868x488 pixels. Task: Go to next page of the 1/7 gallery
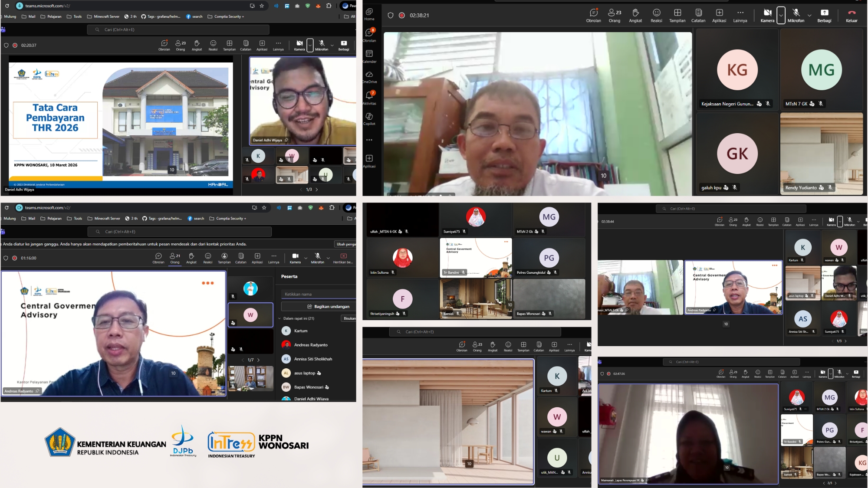[x=259, y=360]
